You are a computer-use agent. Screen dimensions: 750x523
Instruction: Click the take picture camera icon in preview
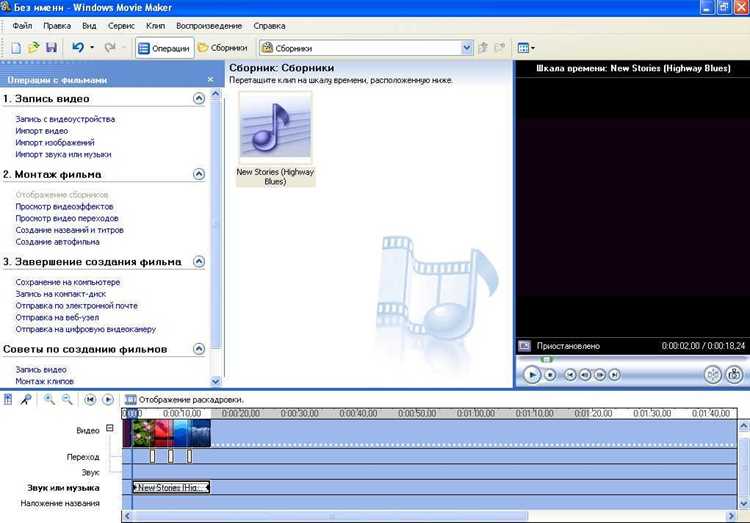(x=734, y=374)
